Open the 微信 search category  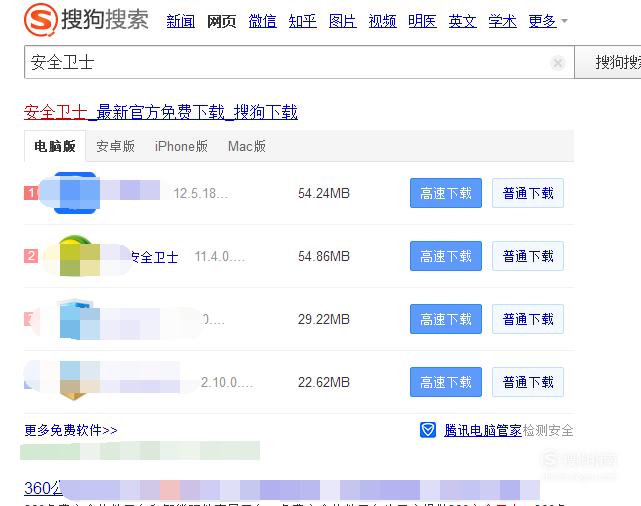pos(262,21)
